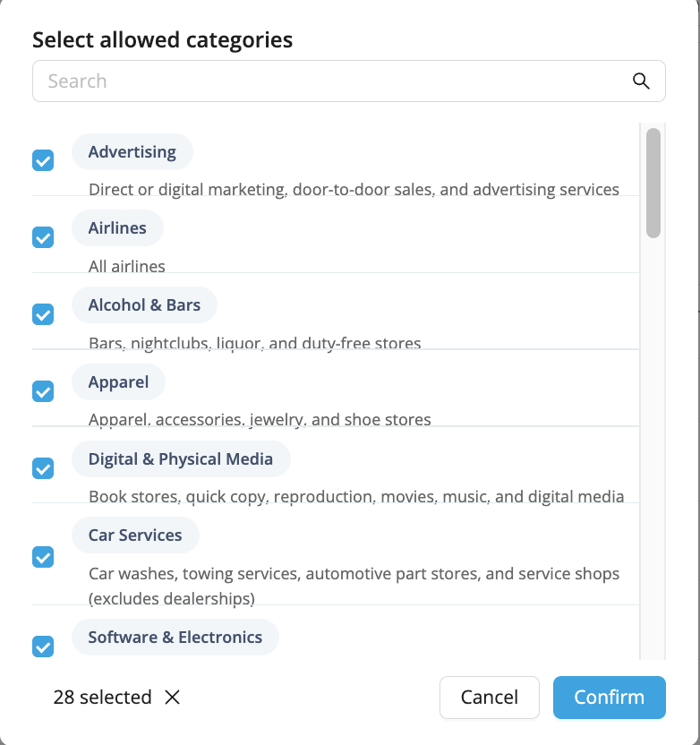Click 'Apparel, accessories, jewelry' description

260,420
